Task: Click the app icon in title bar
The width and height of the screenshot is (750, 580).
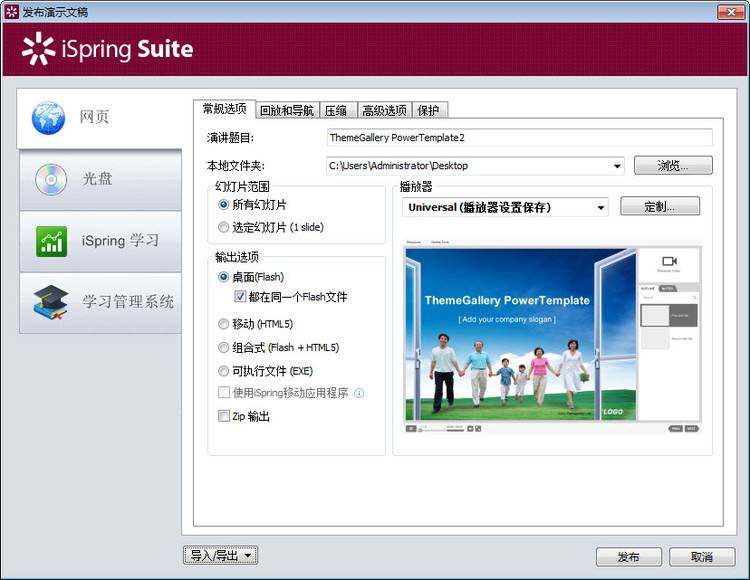Action: coord(11,11)
